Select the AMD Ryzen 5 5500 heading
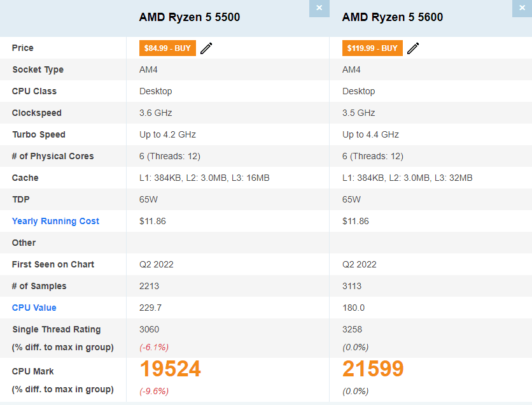532x405 pixels. click(x=190, y=17)
